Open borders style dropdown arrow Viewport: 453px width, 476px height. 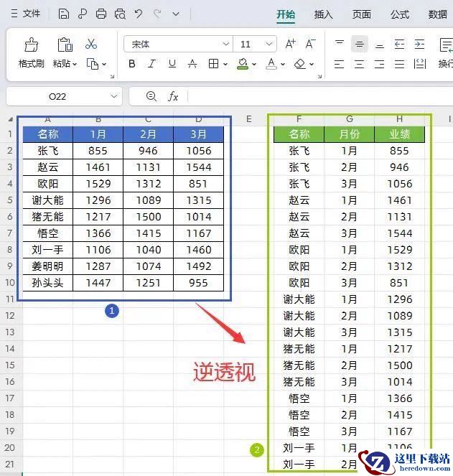pyautogui.click(x=225, y=64)
